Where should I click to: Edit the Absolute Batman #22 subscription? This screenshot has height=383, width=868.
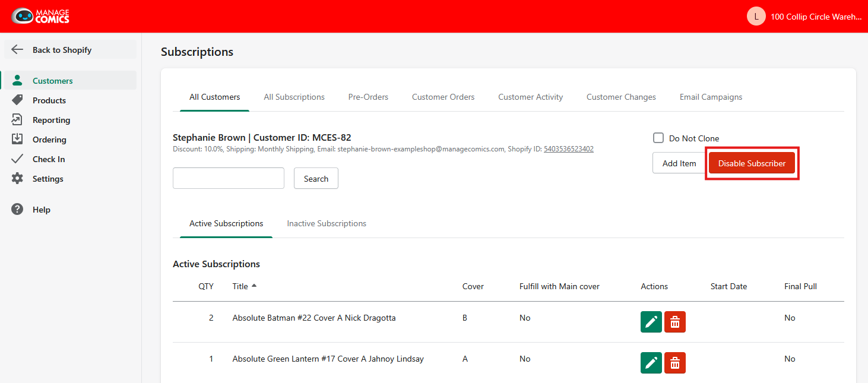[x=651, y=322]
